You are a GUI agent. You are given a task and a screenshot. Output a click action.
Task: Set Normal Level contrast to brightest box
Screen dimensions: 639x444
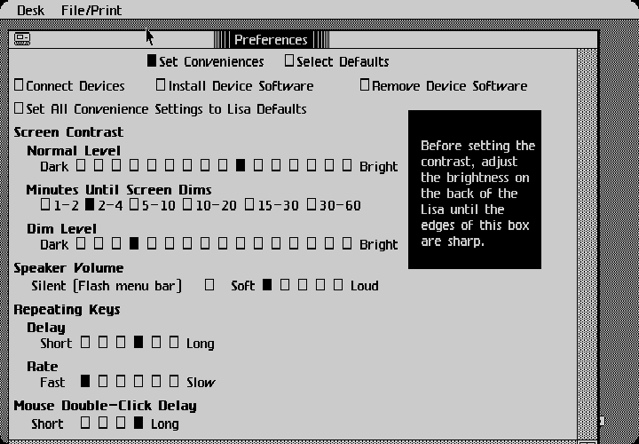tap(347, 165)
